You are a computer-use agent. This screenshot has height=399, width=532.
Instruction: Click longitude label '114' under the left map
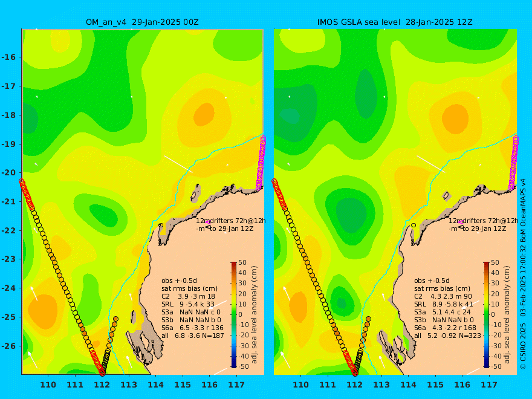(156, 384)
